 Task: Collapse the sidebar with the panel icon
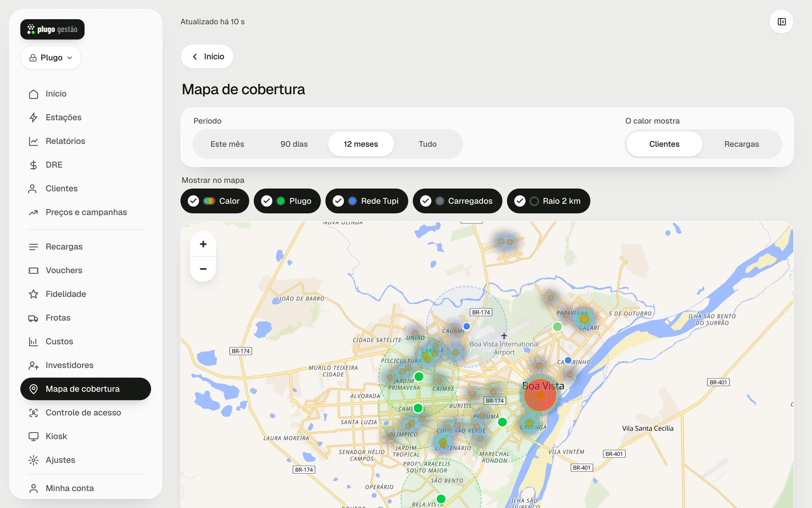coord(782,22)
